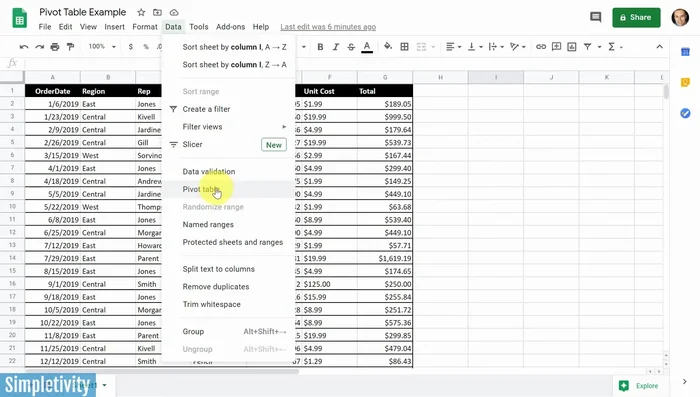
Task: Open the File menu
Action: [x=45, y=27]
